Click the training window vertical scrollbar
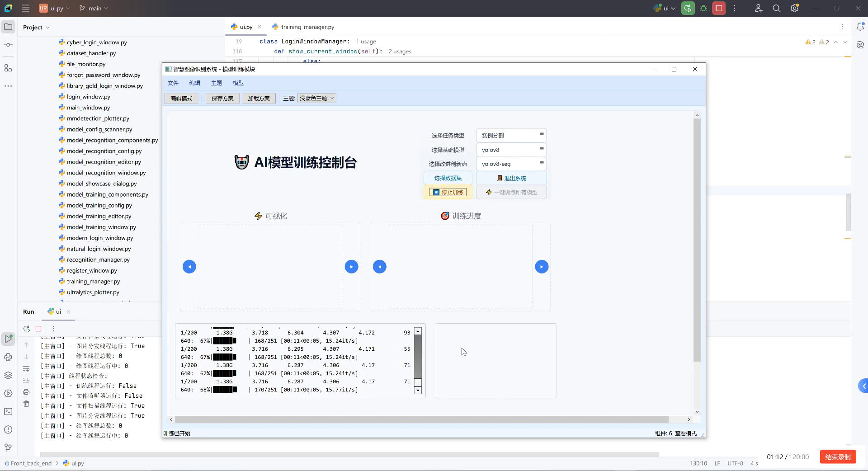The width and height of the screenshot is (868, 471). pyautogui.click(x=697, y=240)
